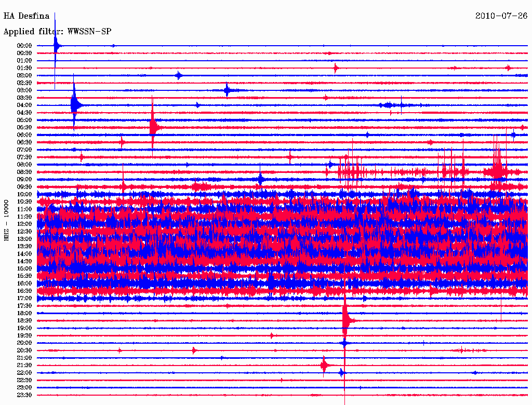
Task: Select the 00:00 time label
Action: 24,46
